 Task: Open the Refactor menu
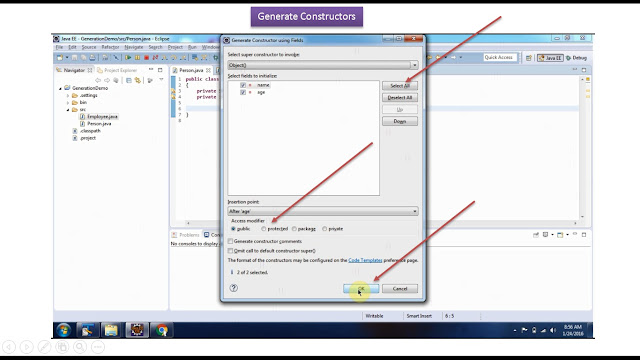click(x=110, y=47)
